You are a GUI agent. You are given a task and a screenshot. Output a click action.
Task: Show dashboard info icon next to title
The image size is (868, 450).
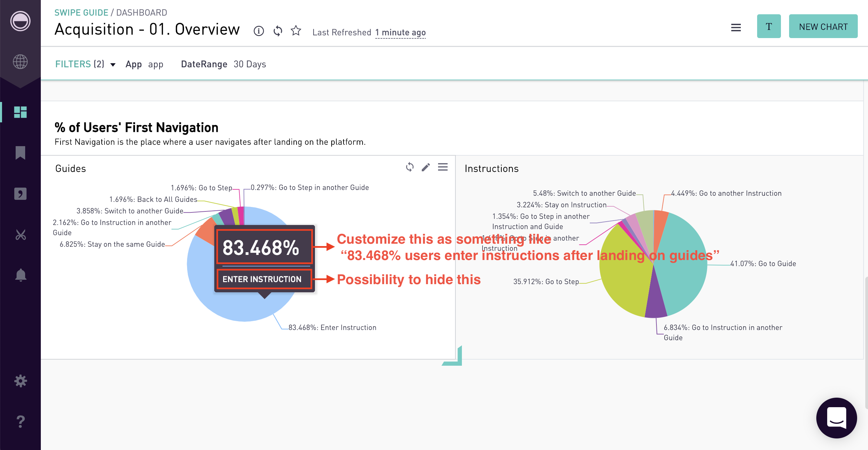click(258, 31)
